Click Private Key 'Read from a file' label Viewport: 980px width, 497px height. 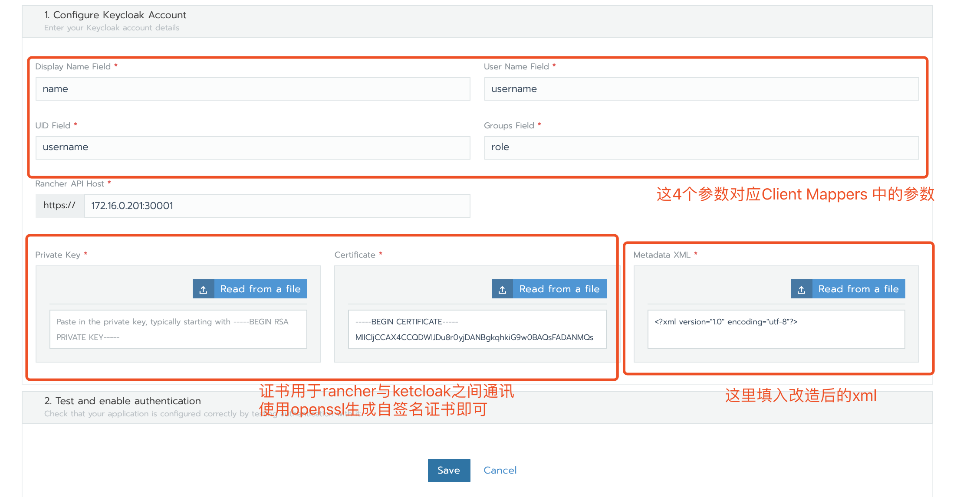[x=260, y=289]
